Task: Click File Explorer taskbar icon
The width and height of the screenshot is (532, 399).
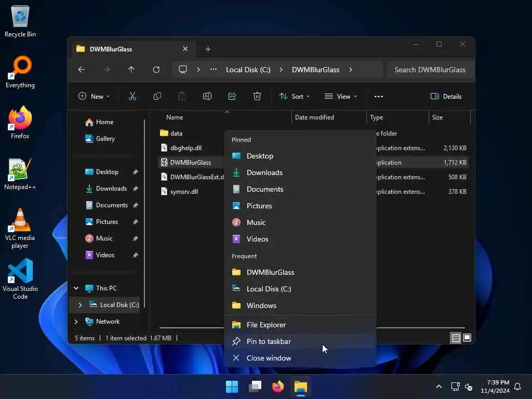Action: coord(301,387)
